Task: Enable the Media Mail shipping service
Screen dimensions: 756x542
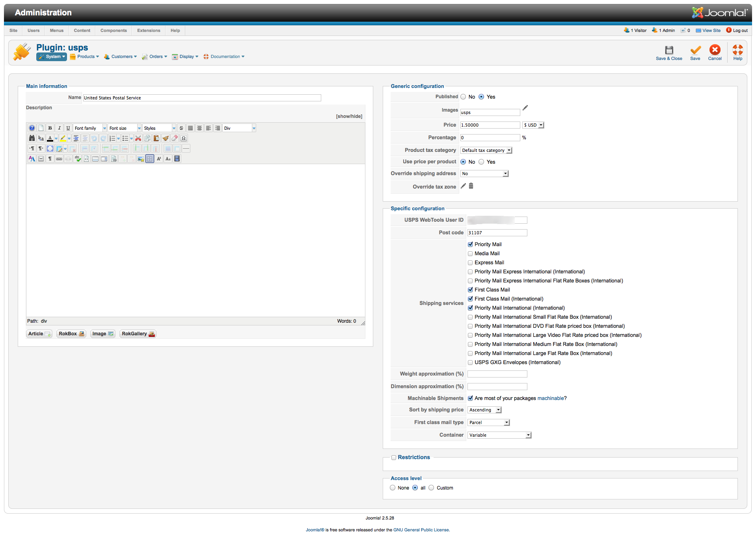Action: pyautogui.click(x=470, y=254)
